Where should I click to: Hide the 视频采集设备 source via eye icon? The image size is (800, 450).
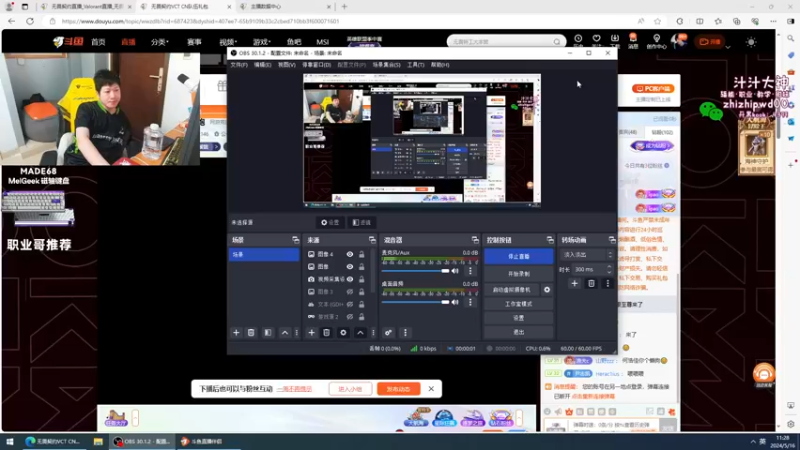(350, 279)
